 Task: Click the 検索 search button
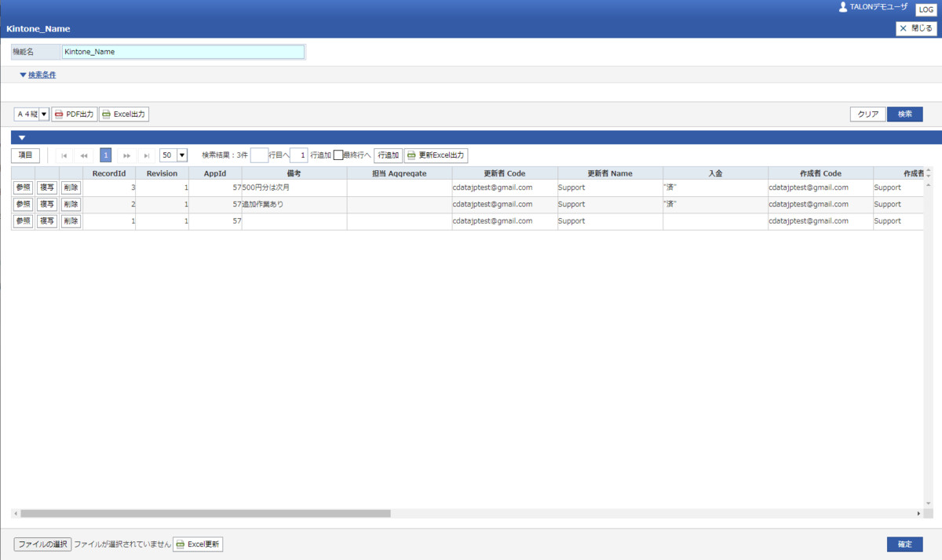pyautogui.click(x=905, y=115)
